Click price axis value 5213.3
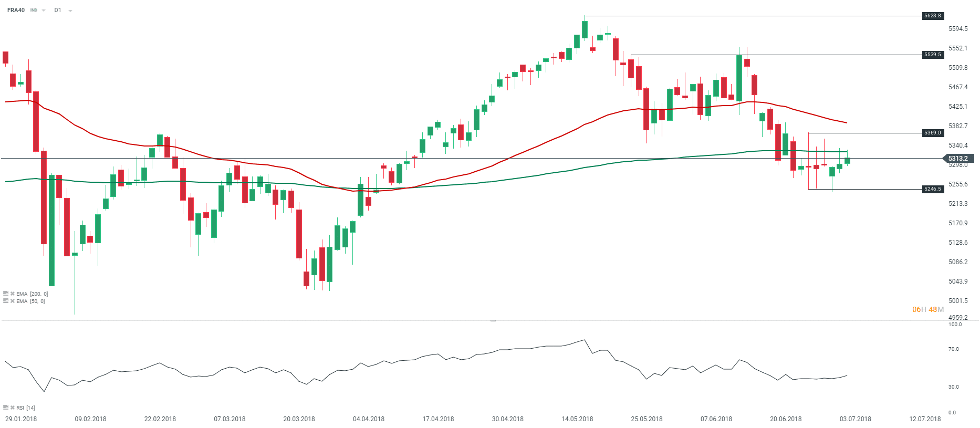 click(958, 204)
